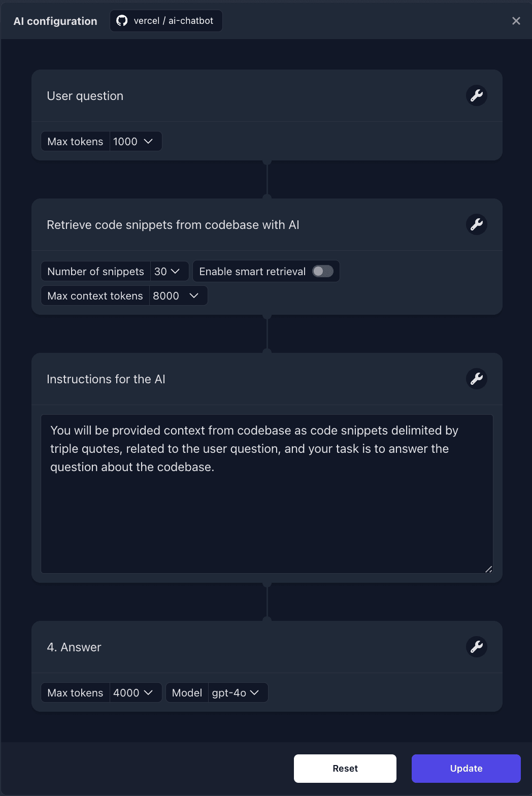Open the vercel / ai-chatbot repository chip
This screenshot has height=796, width=532.
tap(166, 21)
